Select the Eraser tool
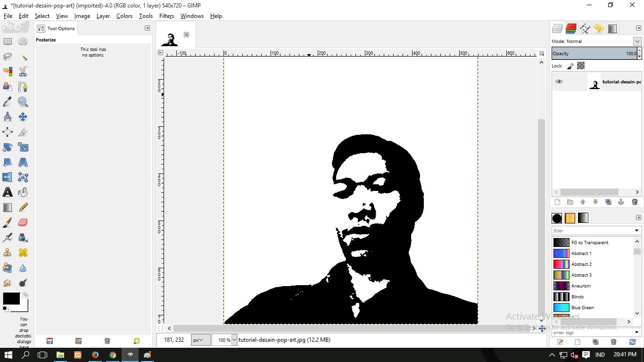Image resolution: width=644 pixels, height=362 pixels. [x=23, y=222]
